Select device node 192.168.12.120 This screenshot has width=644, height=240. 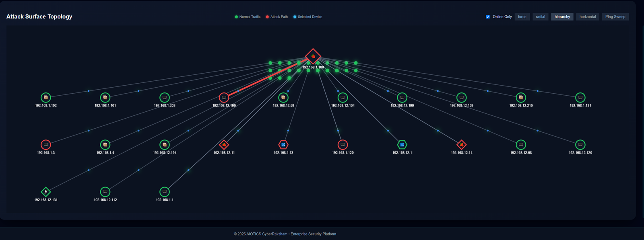[580, 144]
